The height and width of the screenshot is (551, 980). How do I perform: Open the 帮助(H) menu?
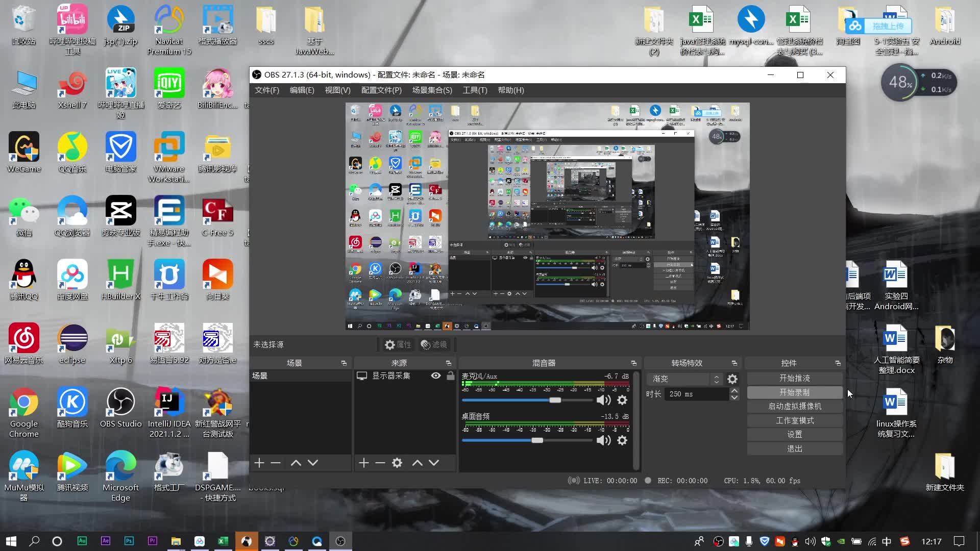(511, 90)
